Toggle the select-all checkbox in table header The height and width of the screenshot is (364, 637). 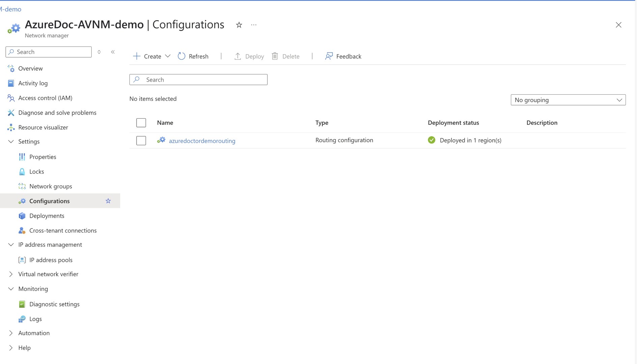(x=141, y=123)
